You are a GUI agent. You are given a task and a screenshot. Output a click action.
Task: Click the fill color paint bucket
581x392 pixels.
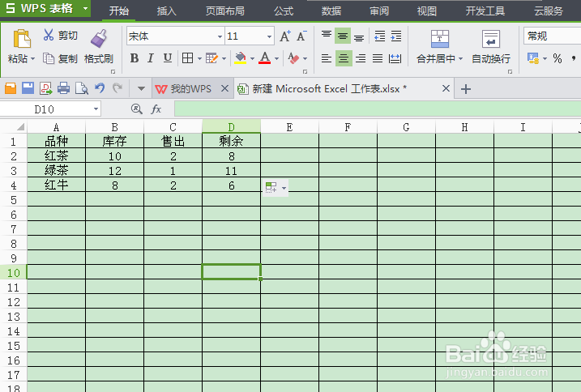[x=241, y=58]
